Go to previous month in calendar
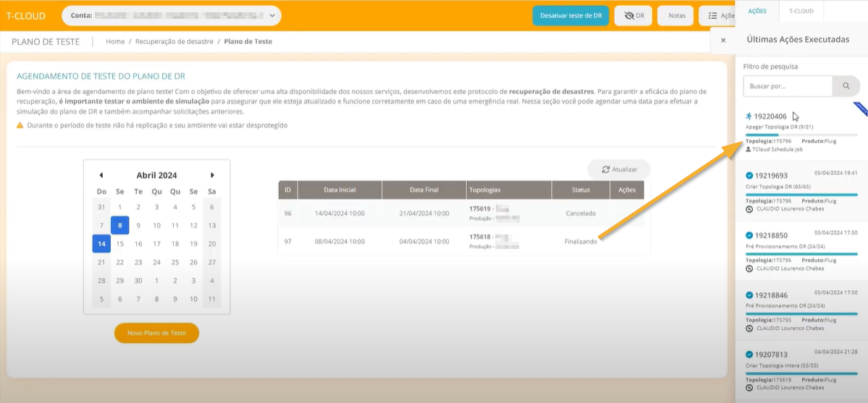The height and width of the screenshot is (403, 868). 101,175
